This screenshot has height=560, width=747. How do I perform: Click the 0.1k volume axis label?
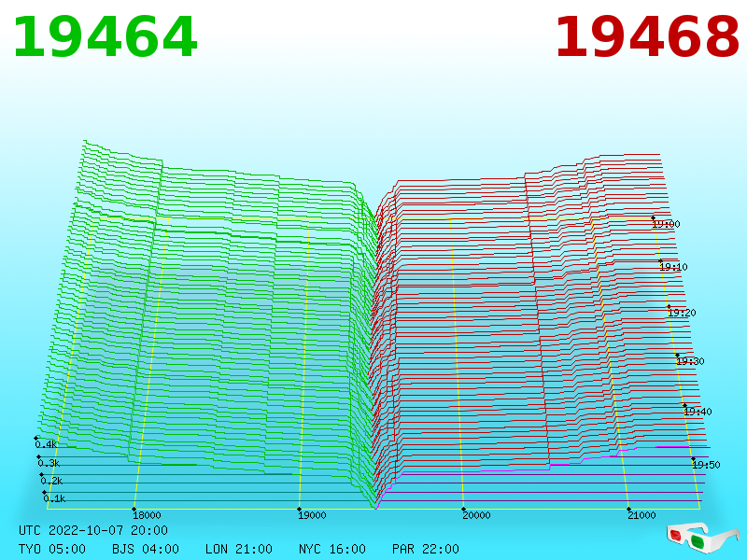tap(55, 498)
